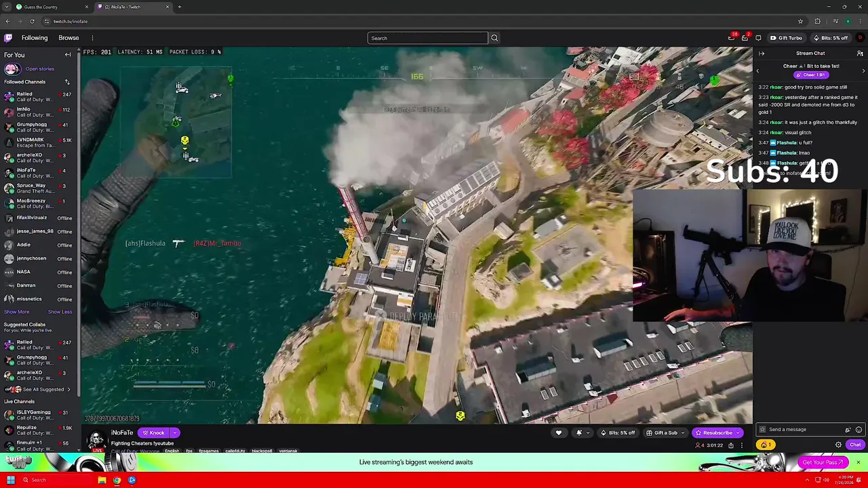Open followed channel Spruce_Way
Image resolution: width=868 pixels, height=488 pixels.
[x=39, y=188]
